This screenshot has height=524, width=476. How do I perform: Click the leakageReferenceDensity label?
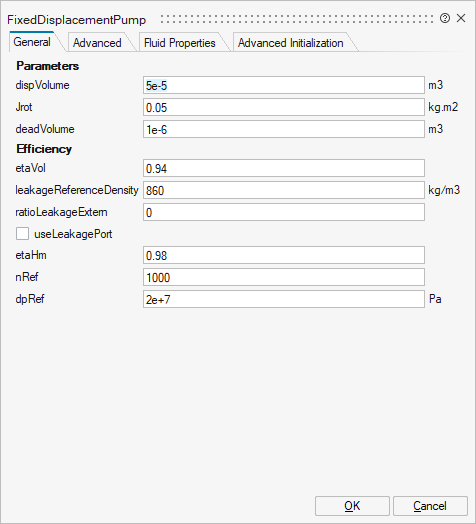77,190
